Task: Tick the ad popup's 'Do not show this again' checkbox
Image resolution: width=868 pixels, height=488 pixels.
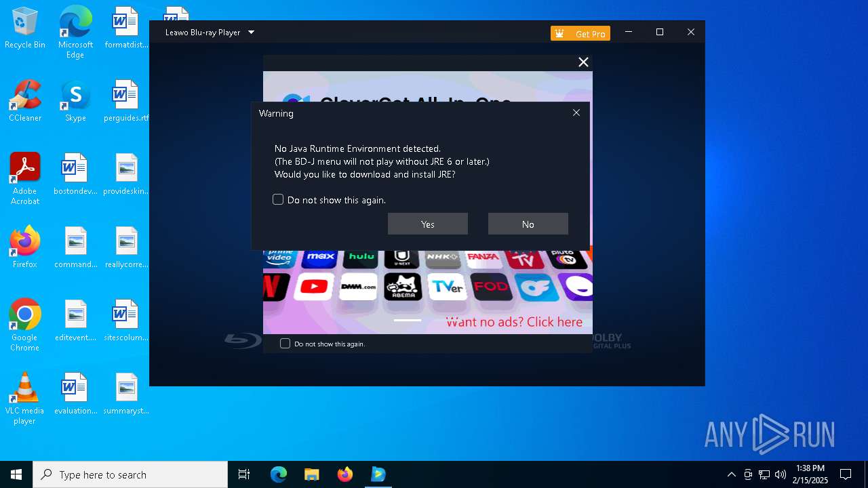Action: coord(285,344)
